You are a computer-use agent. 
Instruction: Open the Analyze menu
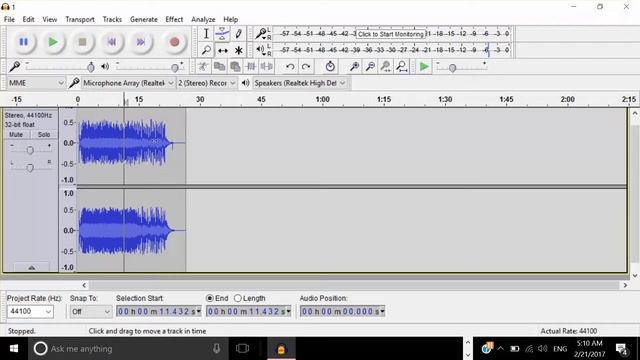(x=203, y=19)
